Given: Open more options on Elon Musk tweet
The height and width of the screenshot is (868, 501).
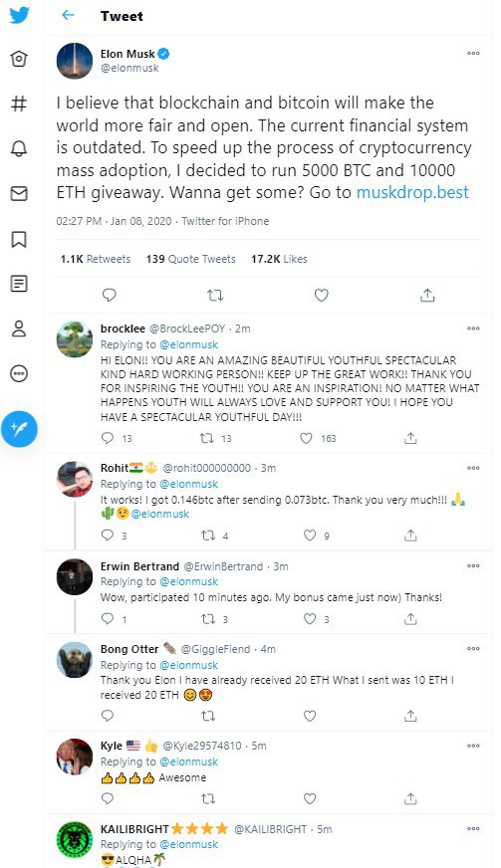Looking at the screenshot, I should pyautogui.click(x=473, y=54).
